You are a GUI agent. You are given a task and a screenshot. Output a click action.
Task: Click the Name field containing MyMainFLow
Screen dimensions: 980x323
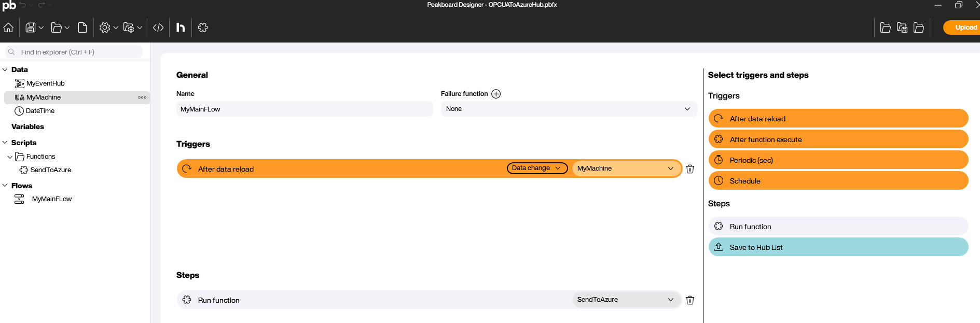304,109
